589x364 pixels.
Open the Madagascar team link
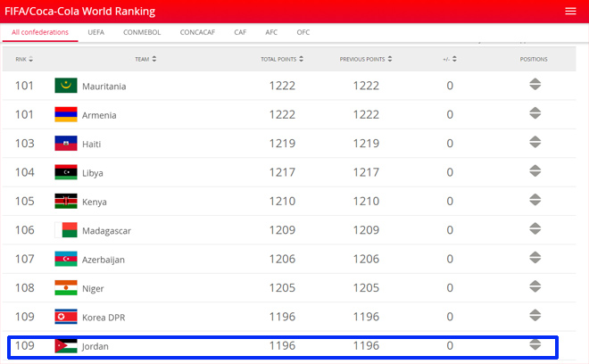click(106, 231)
